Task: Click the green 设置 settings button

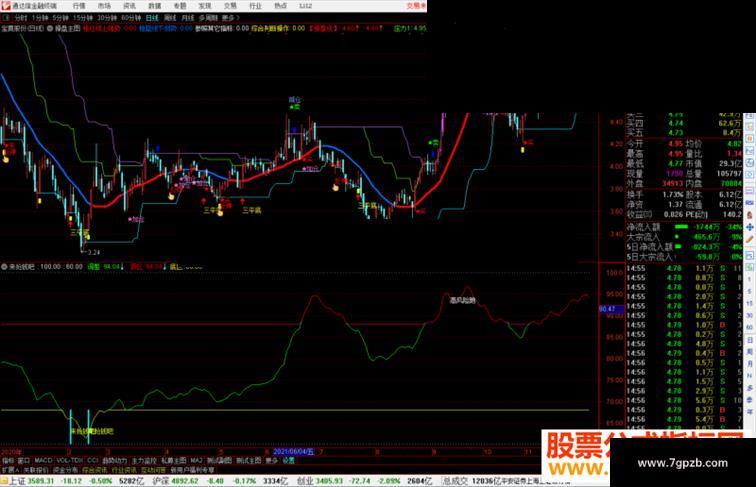Action: coord(288,460)
